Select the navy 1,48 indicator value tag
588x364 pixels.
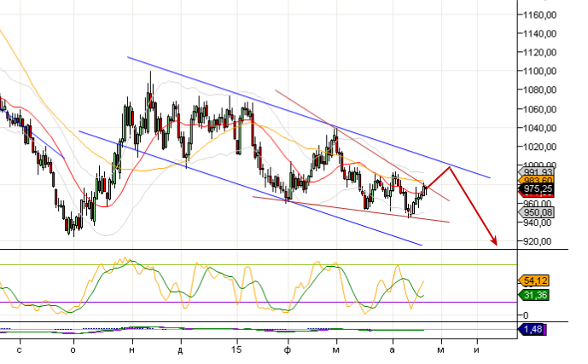pos(535,329)
